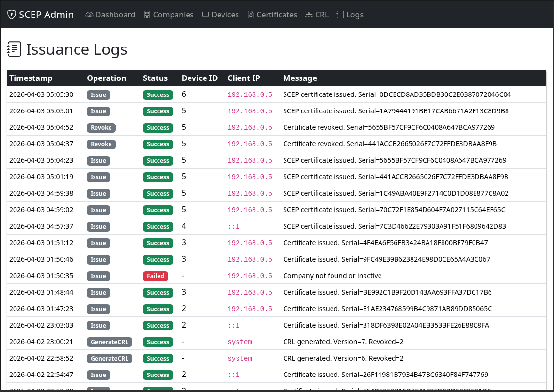
Task: Click the SCEP Admin shield logo
Action: tap(11, 15)
